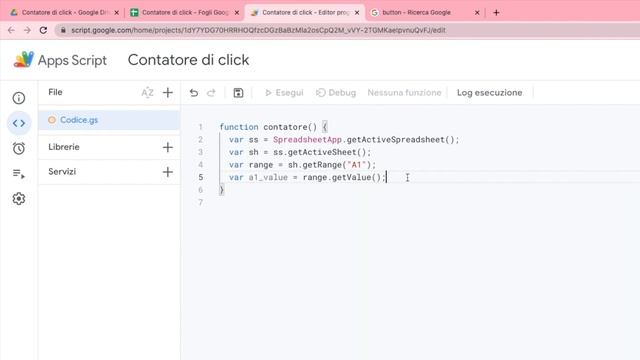The image size is (640, 360).
Task: Redo the edit in editor toolbar
Action: click(x=211, y=93)
